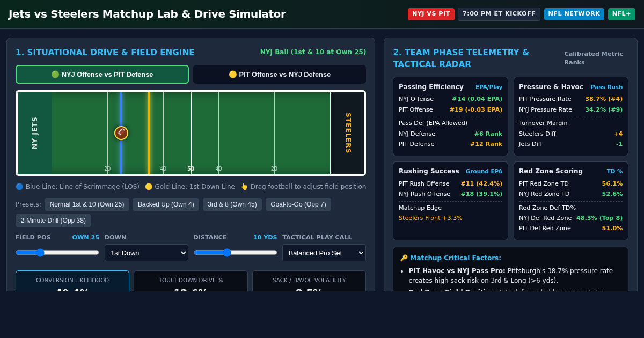Click 'OWN 25' field position value

[x=86, y=237]
